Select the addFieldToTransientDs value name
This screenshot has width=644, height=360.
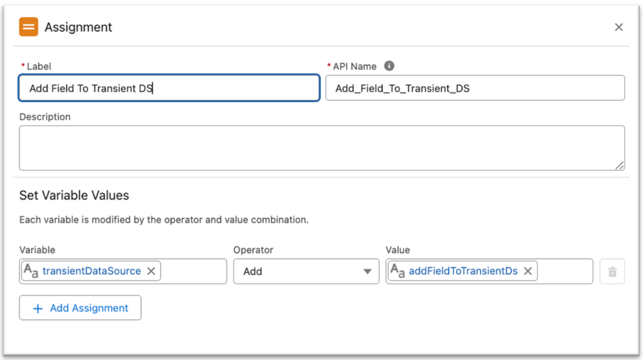coord(463,271)
